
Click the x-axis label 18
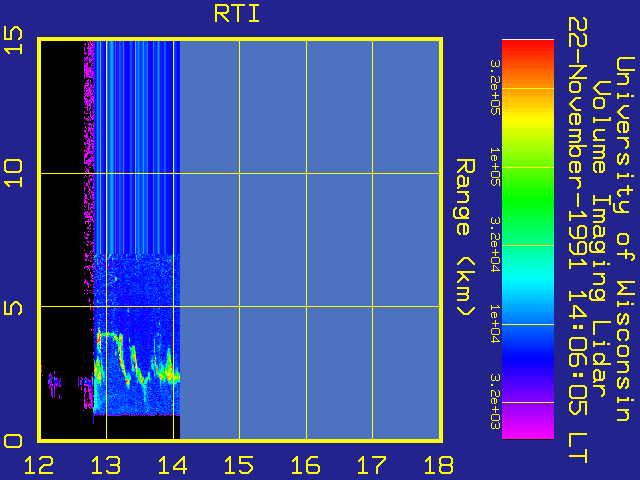point(439,465)
